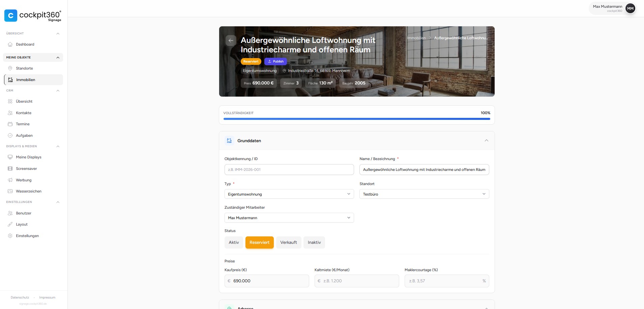Image resolution: width=644 pixels, height=309 pixels.
Task: Open the Impressum link
Action: [47, 298]
